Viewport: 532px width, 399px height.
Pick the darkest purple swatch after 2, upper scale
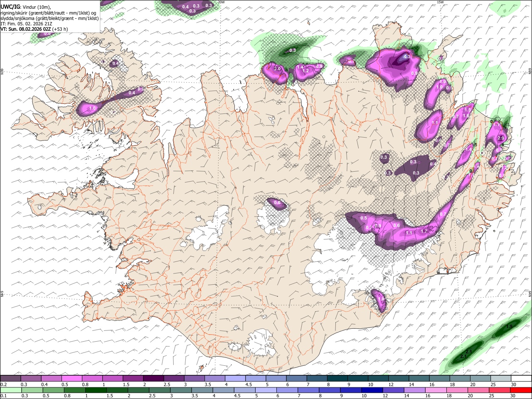pos(153,379)
